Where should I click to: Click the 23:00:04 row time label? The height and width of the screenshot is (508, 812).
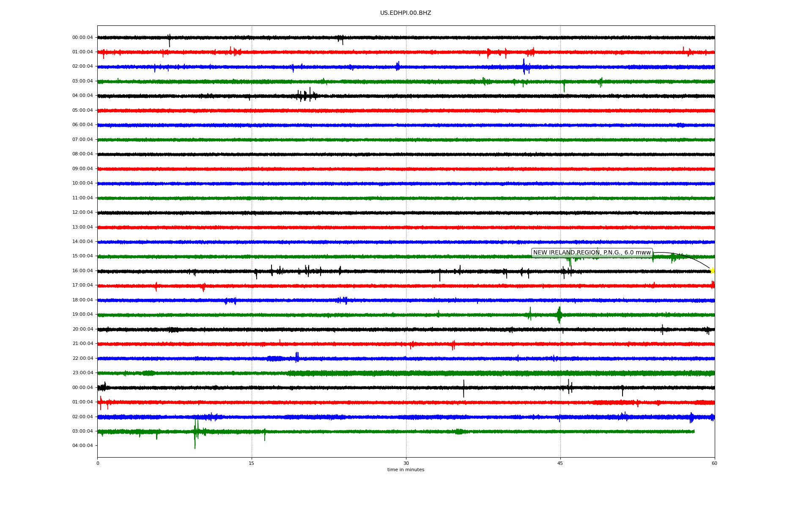(x=82, y=373)
